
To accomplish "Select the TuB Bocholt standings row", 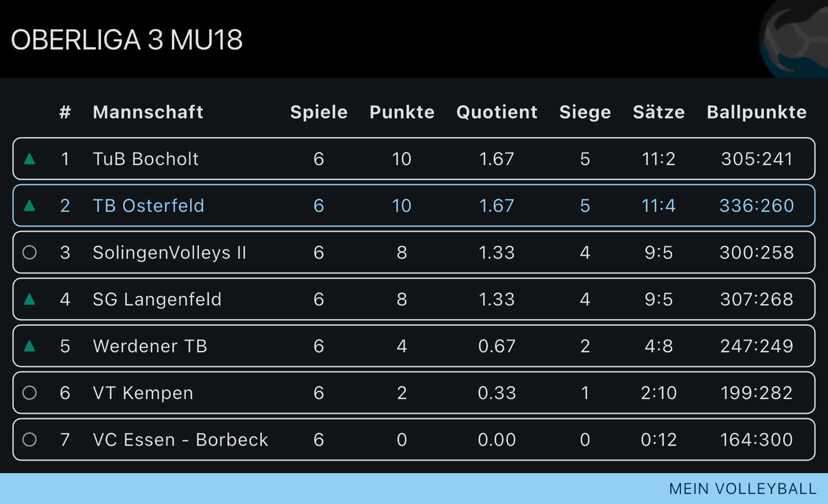I will [x=414, y=159].
